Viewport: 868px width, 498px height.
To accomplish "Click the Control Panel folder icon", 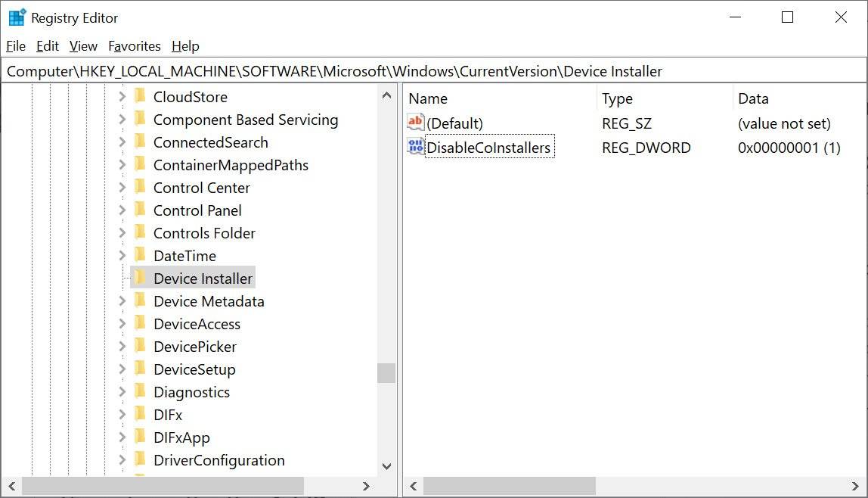I will pos(141,210).
